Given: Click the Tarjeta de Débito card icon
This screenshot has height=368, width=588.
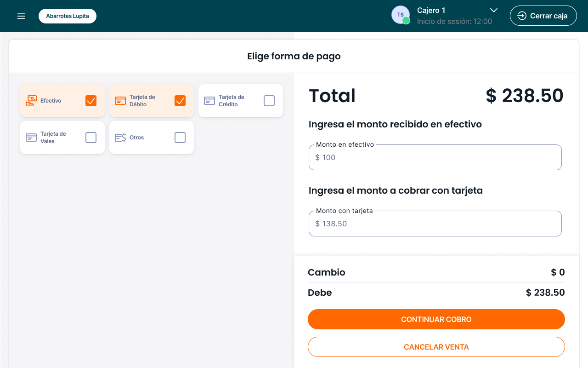Looking at the screenshot, I should (x=120, y=101).
